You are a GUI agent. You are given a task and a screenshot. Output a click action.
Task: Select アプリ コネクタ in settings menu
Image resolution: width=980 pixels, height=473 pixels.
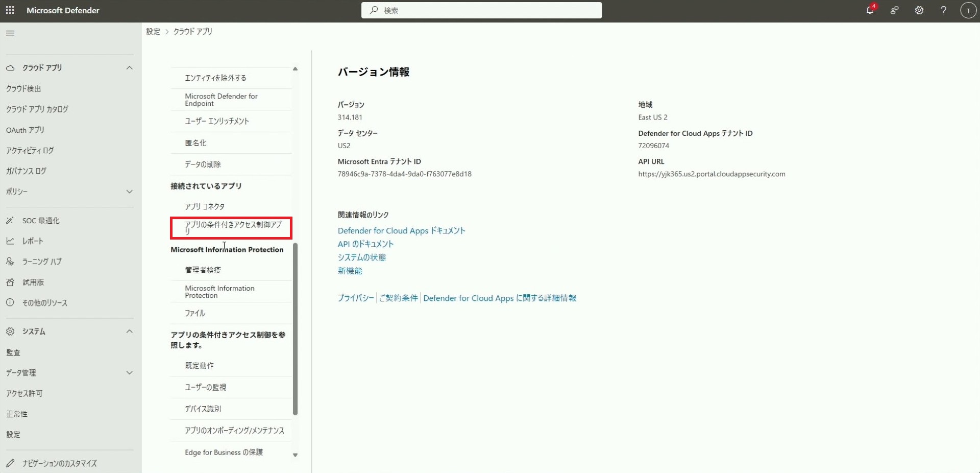[205, 206]
